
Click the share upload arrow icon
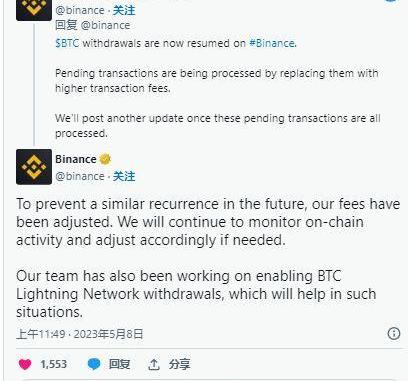click(154, 365)
